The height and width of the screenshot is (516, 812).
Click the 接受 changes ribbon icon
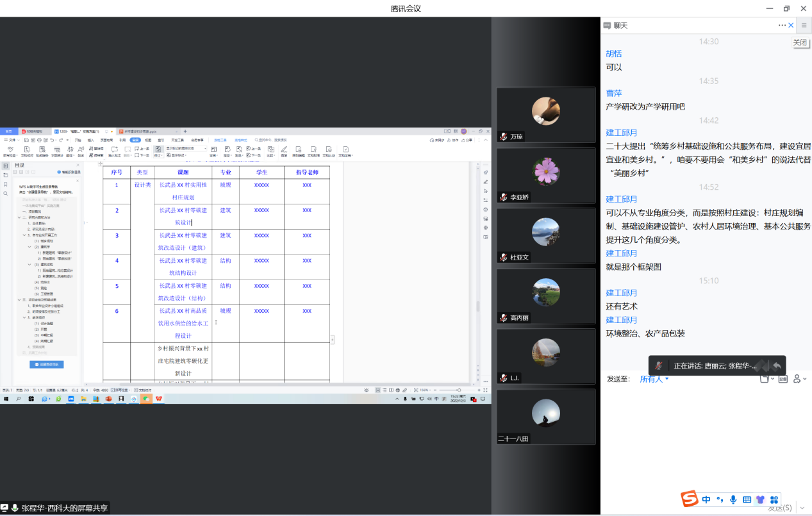pyautogui.click(x=227, y=151)
